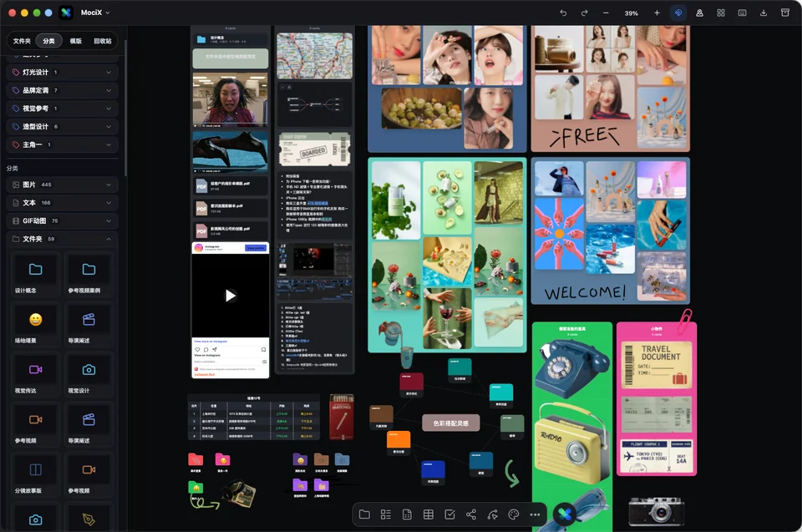Toggle the highlighted blue top-bar button
The image size is (802, 532).
[678, 13]
